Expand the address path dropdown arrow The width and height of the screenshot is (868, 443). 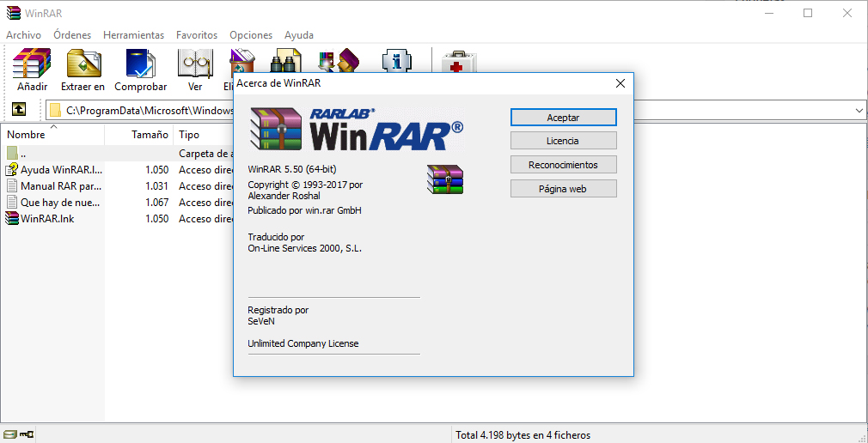tap(859, 110)
